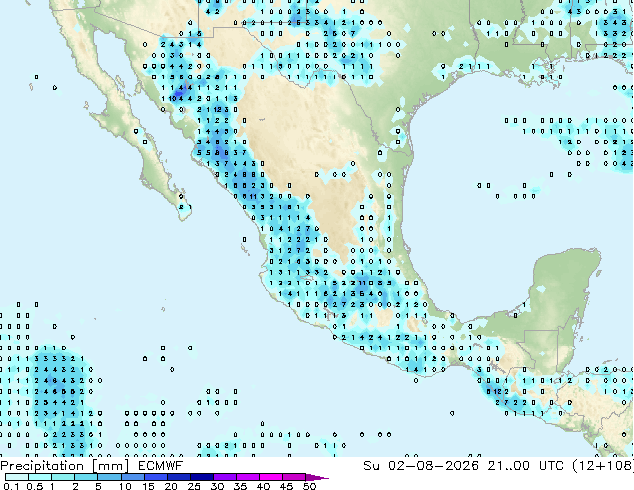
Task: Select legend swatch between 5 and 10
Action: [x=109, y=477]
